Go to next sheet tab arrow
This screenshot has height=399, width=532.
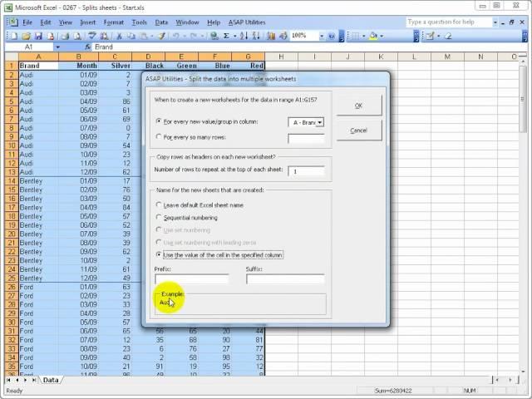(26, 380)
